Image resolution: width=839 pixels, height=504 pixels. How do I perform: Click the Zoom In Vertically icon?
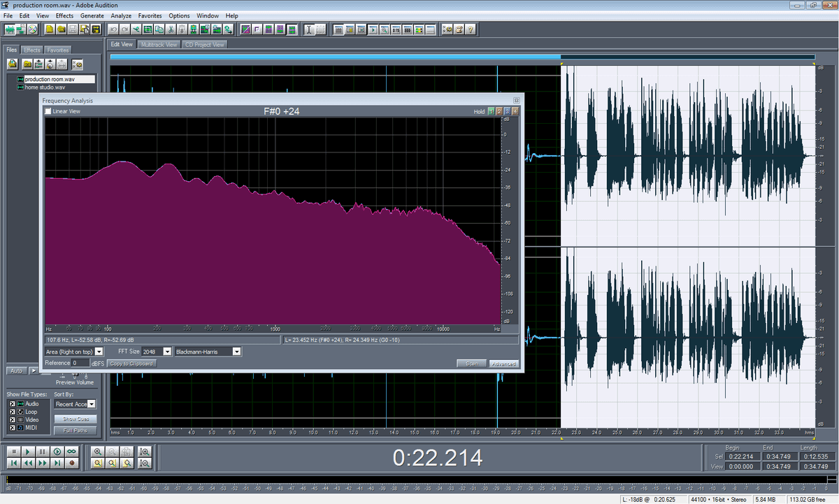145,452
